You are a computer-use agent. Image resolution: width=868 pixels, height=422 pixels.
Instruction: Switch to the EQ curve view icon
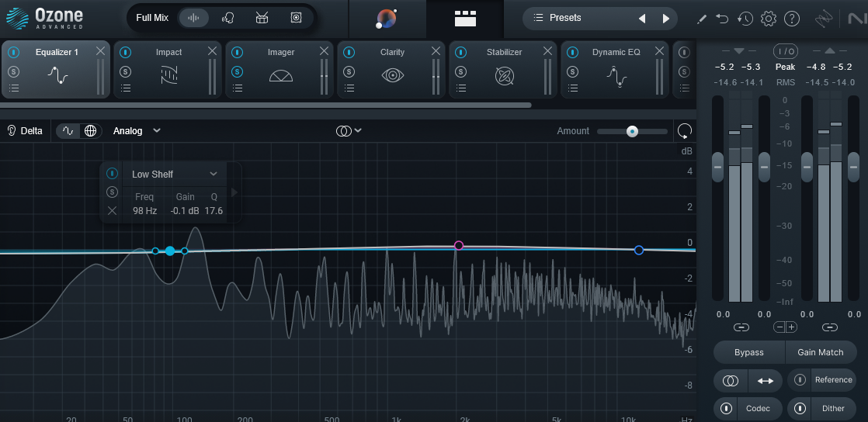point(68,131)
